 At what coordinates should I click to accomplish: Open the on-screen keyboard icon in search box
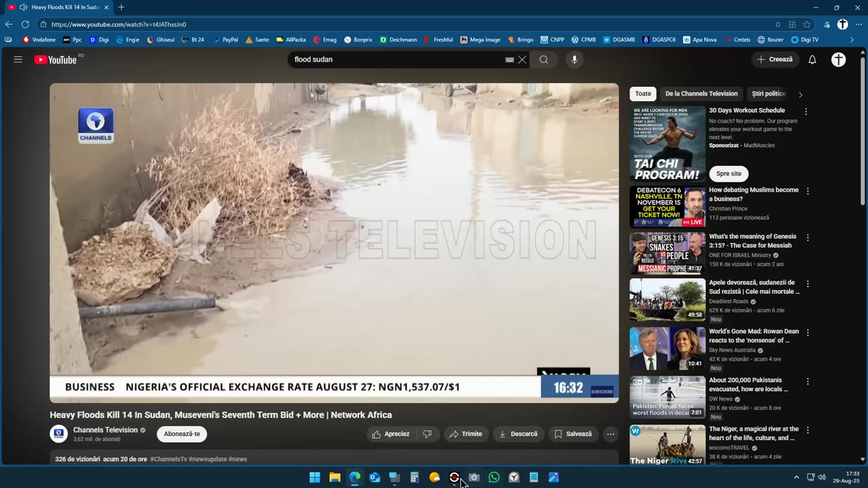pos(509,60)
